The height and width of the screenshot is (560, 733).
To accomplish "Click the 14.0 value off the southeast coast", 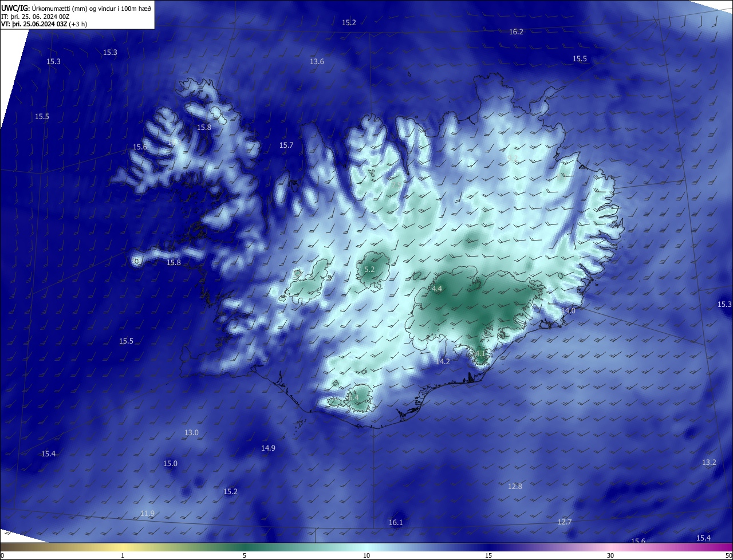I will pyautogui.click(x=568, y=310).
